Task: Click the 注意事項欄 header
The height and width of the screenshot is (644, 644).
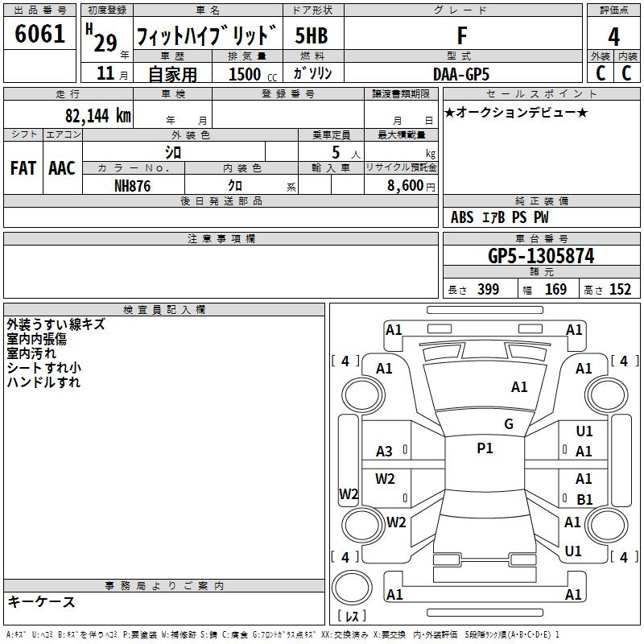Action: (221, 238)
